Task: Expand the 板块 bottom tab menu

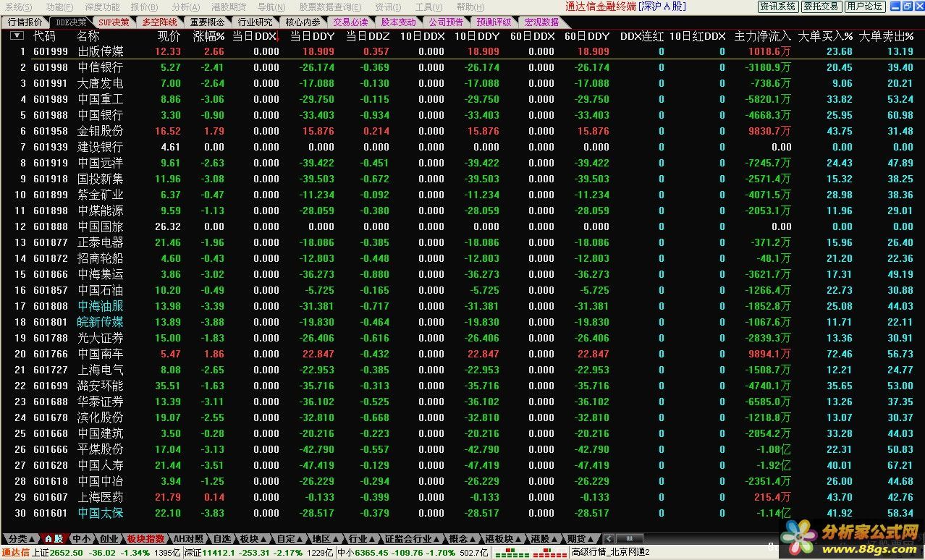Action: coord(254,539)
